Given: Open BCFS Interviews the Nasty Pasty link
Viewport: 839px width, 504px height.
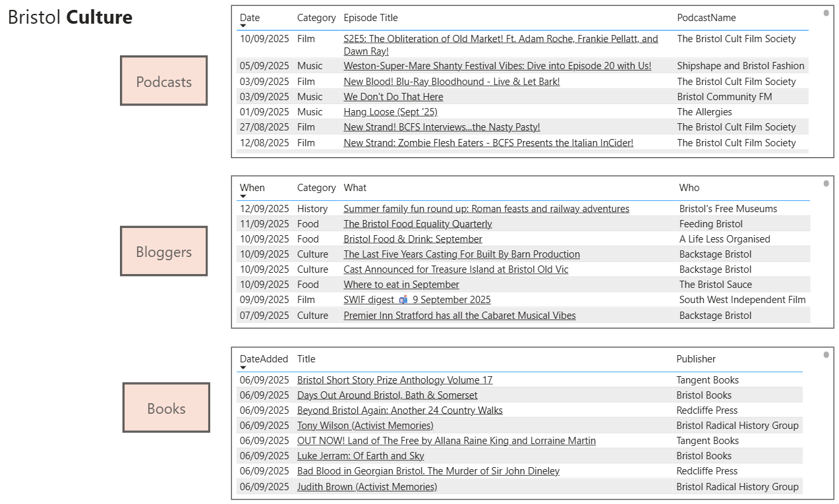Looking at the screenshot, I should click(442, 127).
